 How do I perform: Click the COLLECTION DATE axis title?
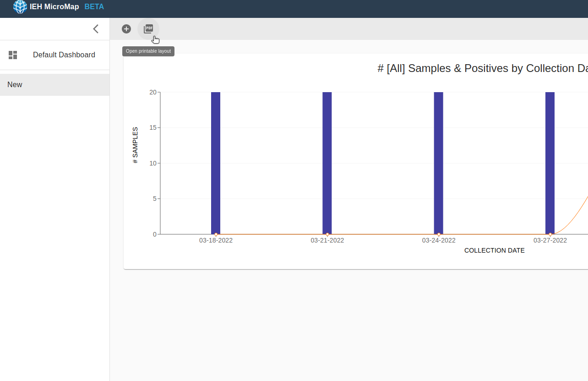pyautogui.click(x=495, y=250)
